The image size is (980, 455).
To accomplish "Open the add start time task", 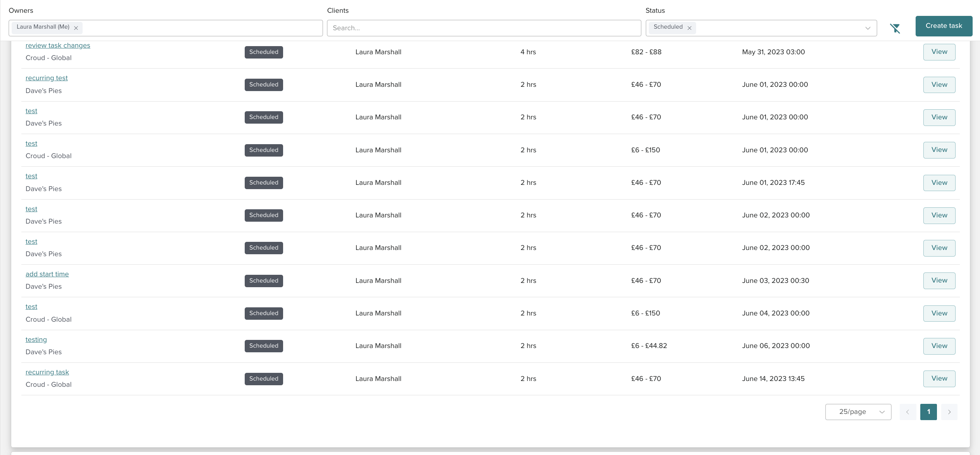I will pyautogui.click(x=47, y=274).
